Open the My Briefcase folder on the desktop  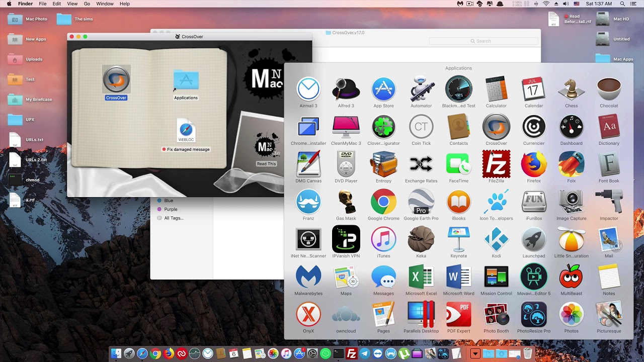tap(15, 100)
